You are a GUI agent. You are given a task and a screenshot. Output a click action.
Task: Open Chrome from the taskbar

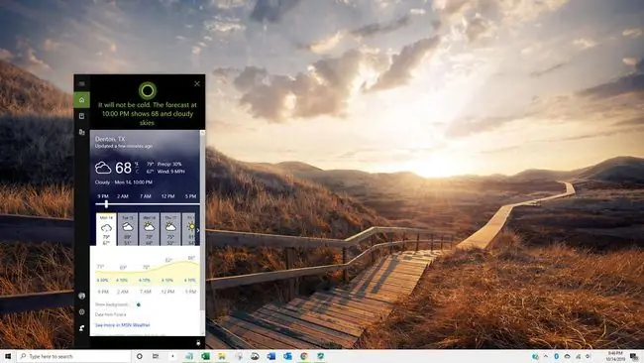click(304, 356)
